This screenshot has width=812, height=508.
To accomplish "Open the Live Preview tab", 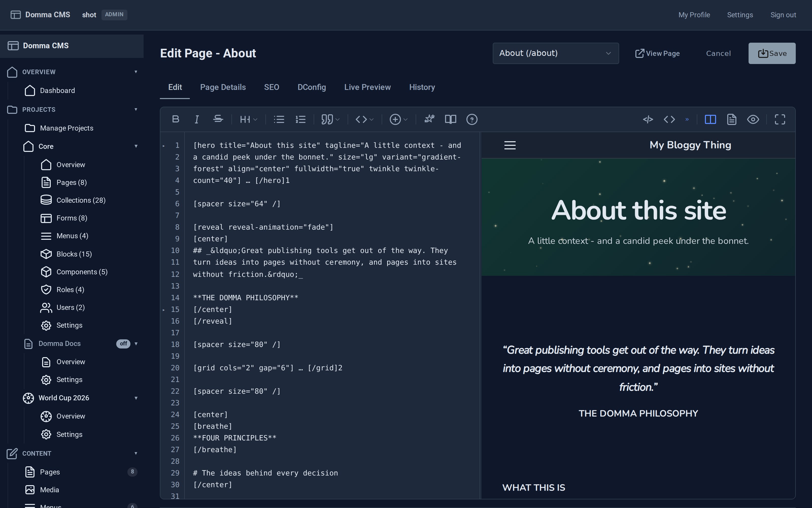I will point(367,87).
